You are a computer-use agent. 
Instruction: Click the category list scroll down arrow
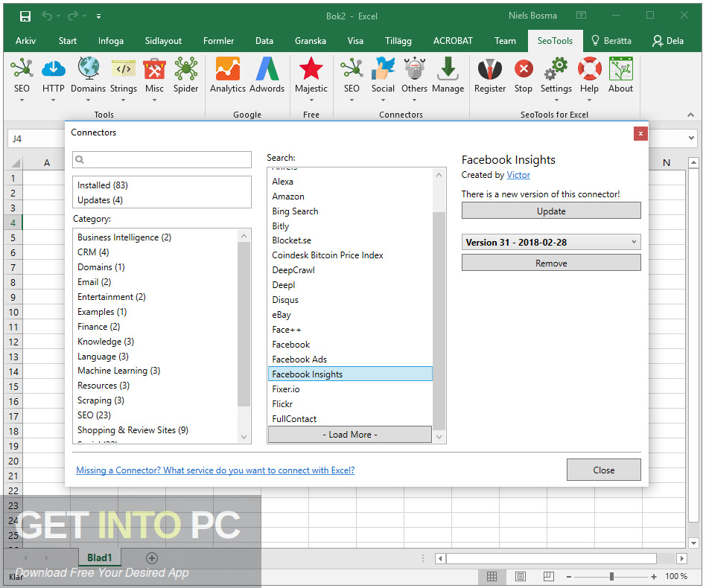click(244, 437)
